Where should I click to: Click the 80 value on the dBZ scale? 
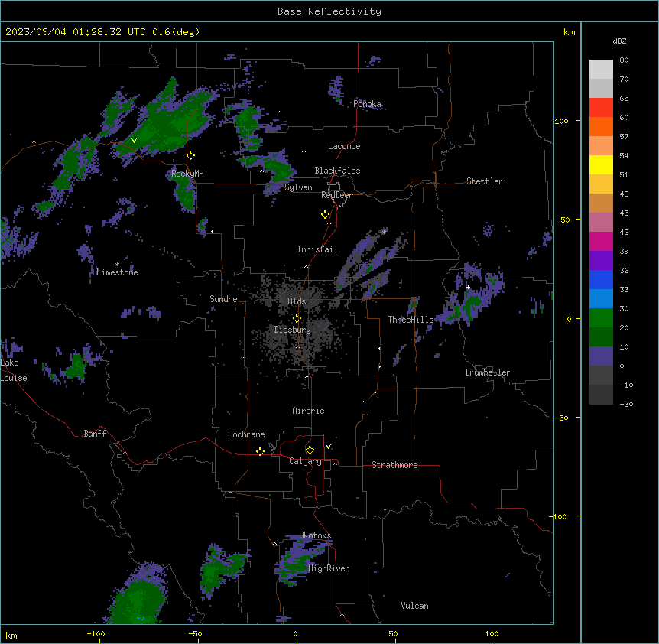(624, 60)
